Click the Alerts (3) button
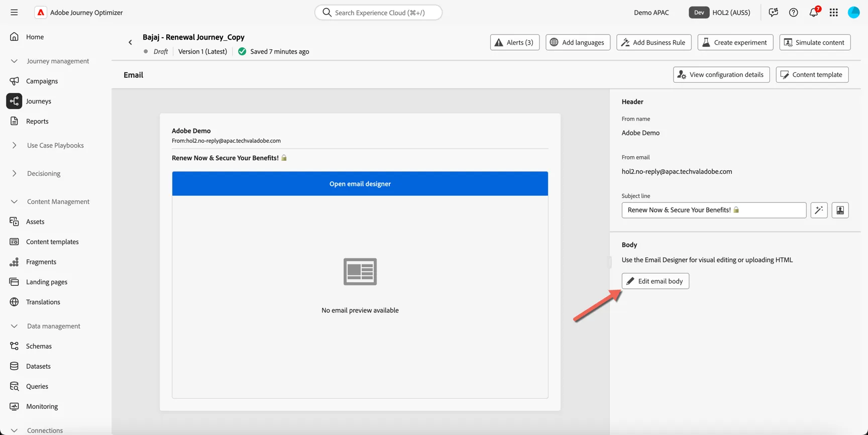The image size is (868, 435). click(x=515, y=42)
